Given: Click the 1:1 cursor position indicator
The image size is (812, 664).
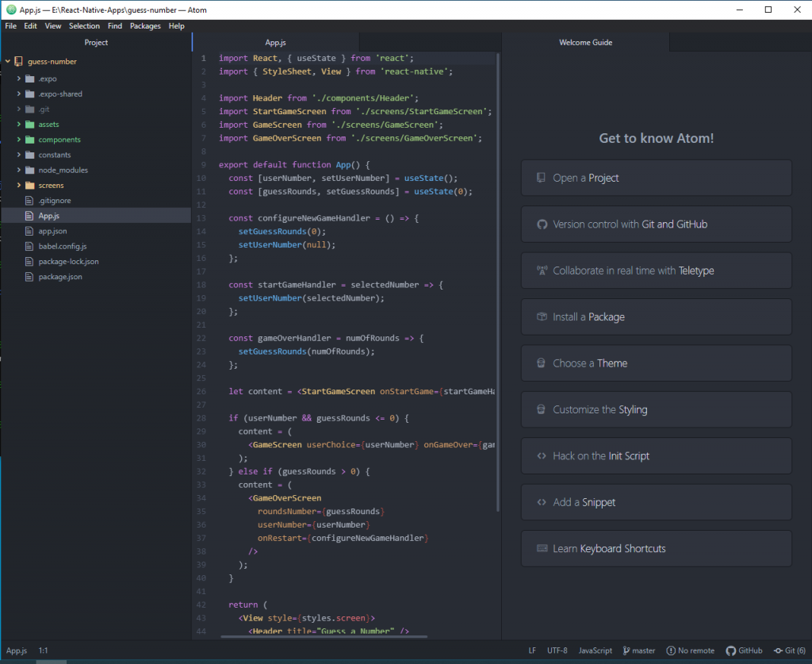Looking at the screenshot, I should coord(43,651).
